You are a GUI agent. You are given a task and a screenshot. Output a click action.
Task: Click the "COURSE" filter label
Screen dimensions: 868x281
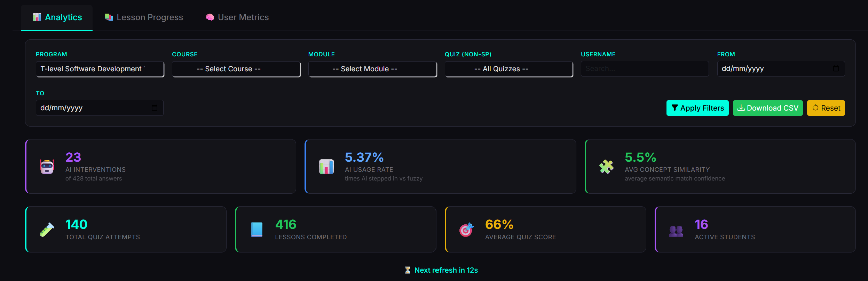tap(185, 54)
